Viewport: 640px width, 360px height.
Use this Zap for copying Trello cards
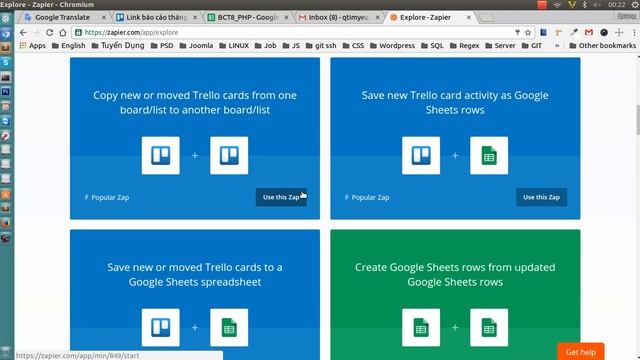coord(281,197)
